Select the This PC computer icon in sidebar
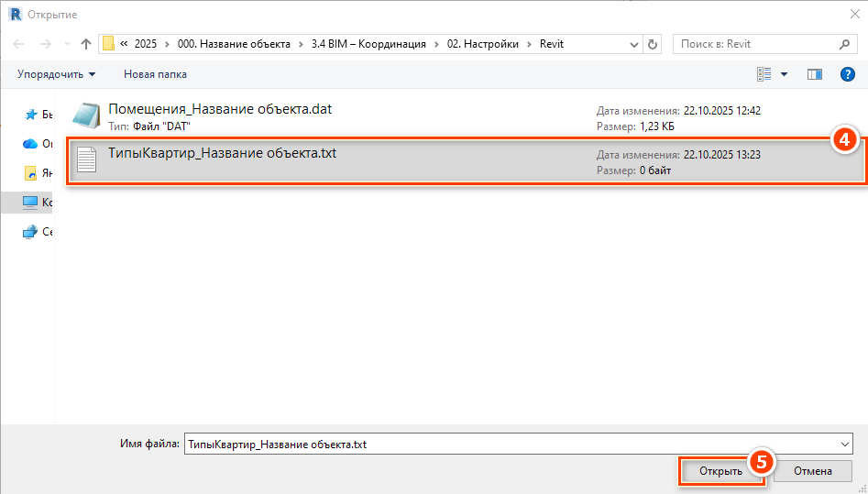868x494 pixels. 30,203
